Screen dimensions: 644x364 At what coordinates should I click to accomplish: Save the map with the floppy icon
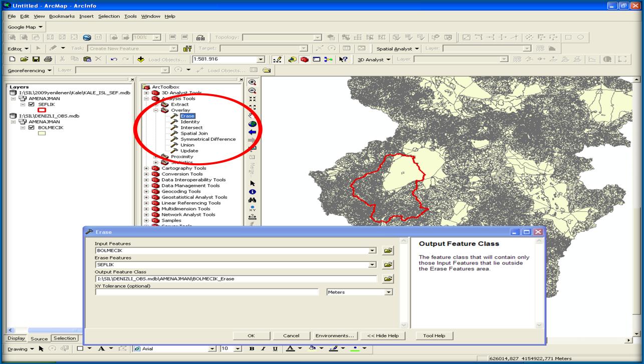(36, 60)
